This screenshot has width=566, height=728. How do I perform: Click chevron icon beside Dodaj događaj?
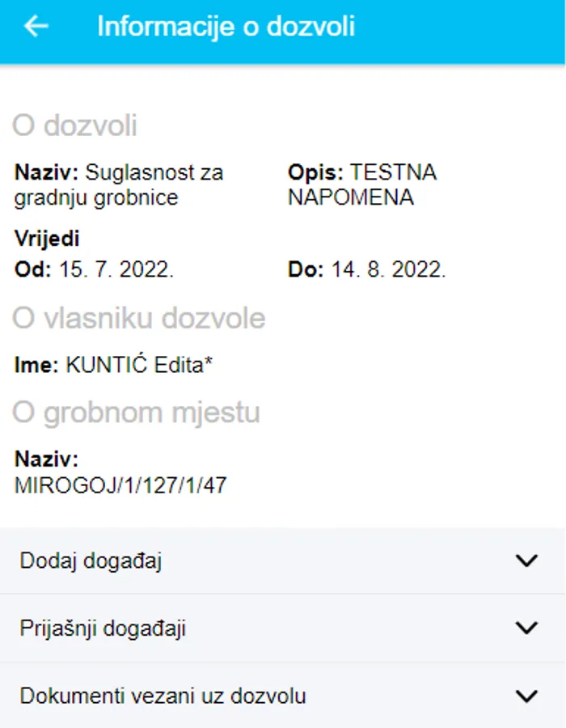[x=526, y=561]
